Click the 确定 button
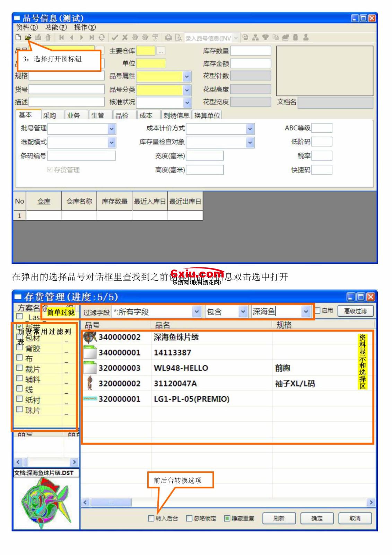Screen dimensions: 392x555 click(317, 518)
